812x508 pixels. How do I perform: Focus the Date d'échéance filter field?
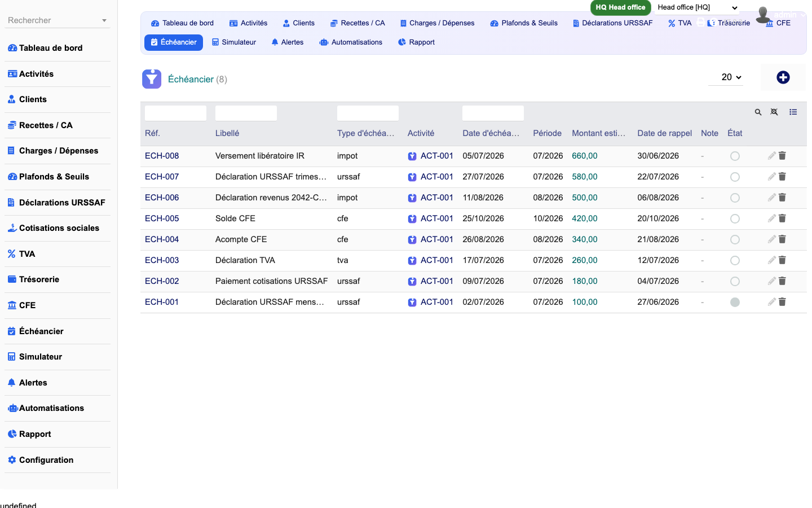pyautogui.click(x=493, y=113)
